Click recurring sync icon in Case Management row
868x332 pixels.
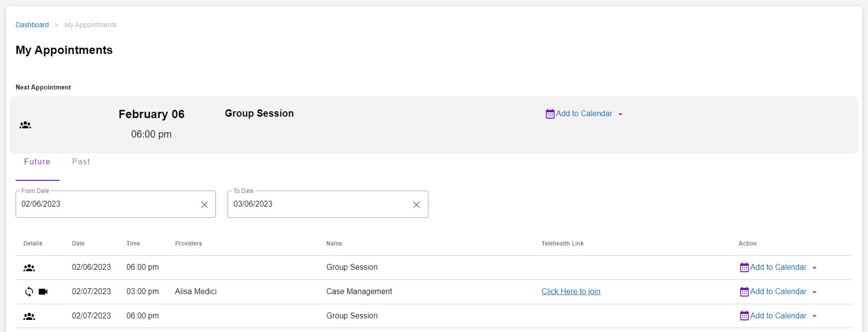coord(29,292)
